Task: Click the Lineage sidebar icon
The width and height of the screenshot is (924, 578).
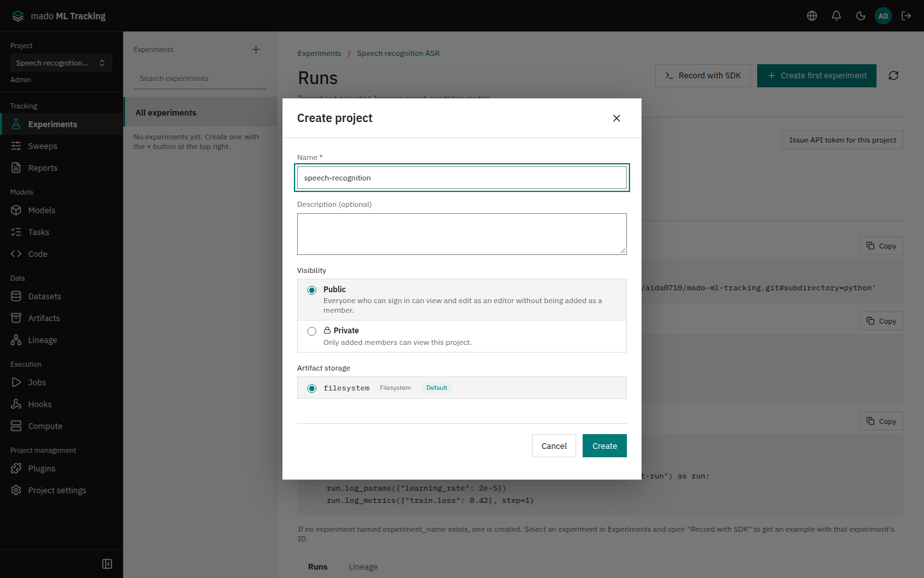Action: click(x=16, y=340)
